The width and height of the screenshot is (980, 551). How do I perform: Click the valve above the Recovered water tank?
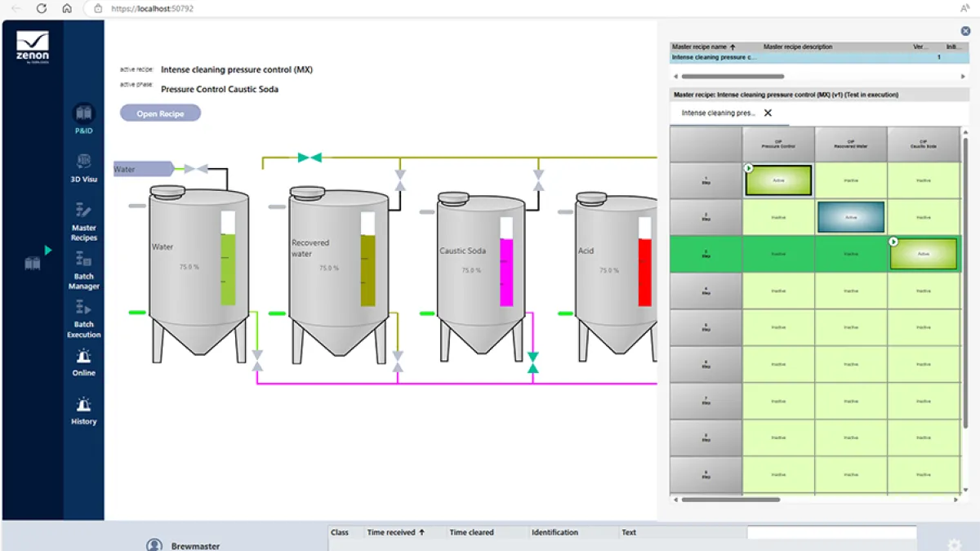tap(399, 180)
